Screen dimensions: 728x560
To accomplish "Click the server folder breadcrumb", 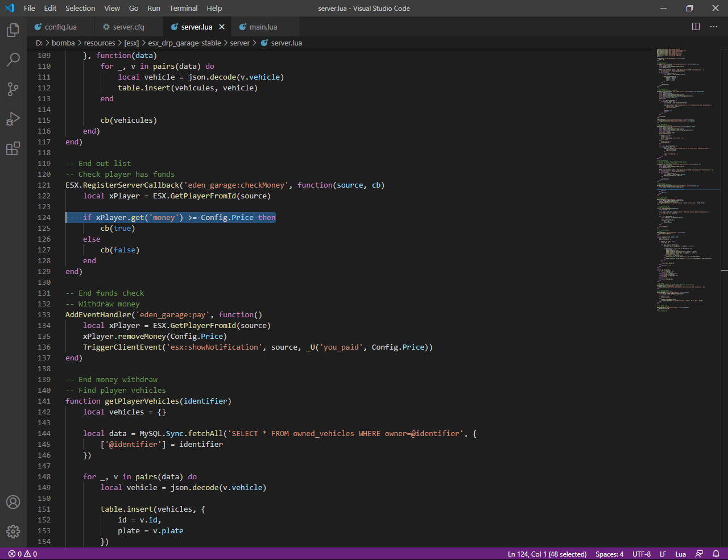I will [x=239, y=43].
